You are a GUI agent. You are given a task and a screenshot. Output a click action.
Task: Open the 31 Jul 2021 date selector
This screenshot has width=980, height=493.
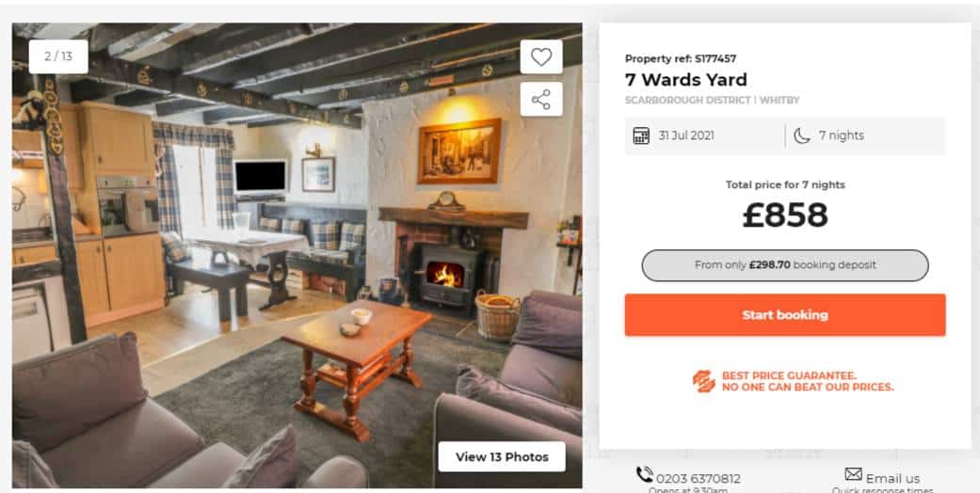[x=705, y=135]
